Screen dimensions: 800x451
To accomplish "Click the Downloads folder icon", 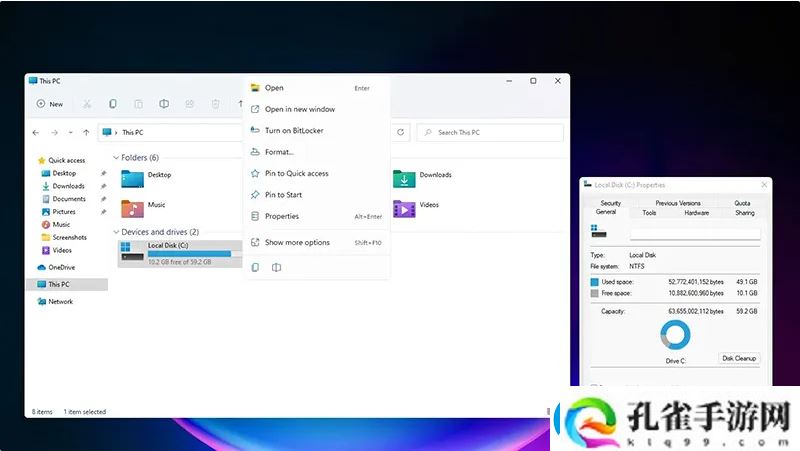I will [404, 179].
